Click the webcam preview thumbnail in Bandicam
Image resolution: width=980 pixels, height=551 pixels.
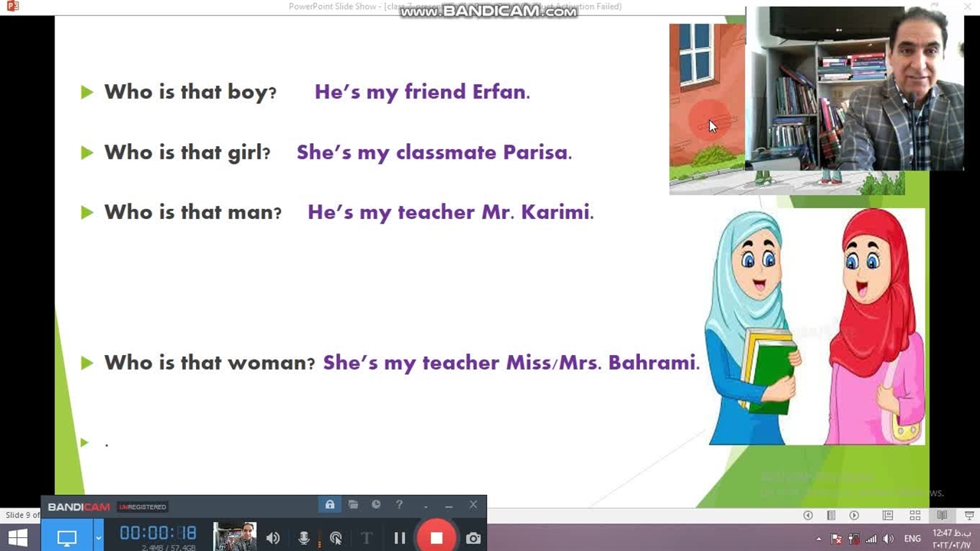234,537
